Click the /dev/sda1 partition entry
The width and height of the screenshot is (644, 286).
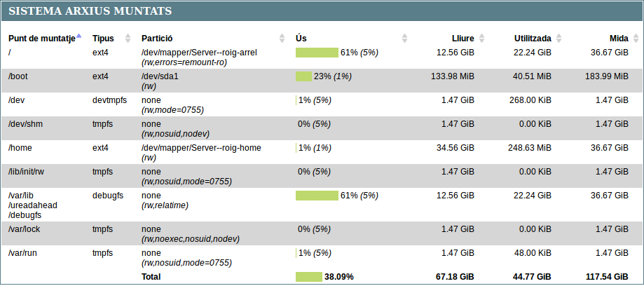(160, 76)
